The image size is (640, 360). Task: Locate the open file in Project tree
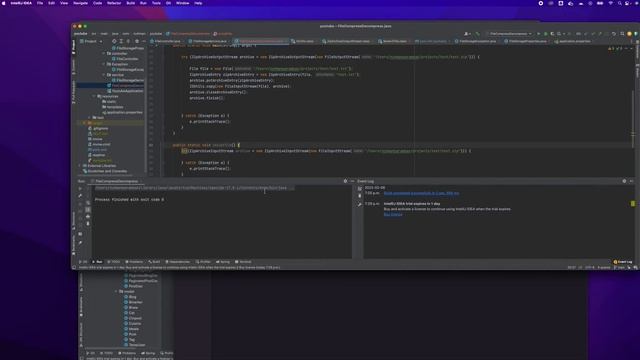coord(114,41)
